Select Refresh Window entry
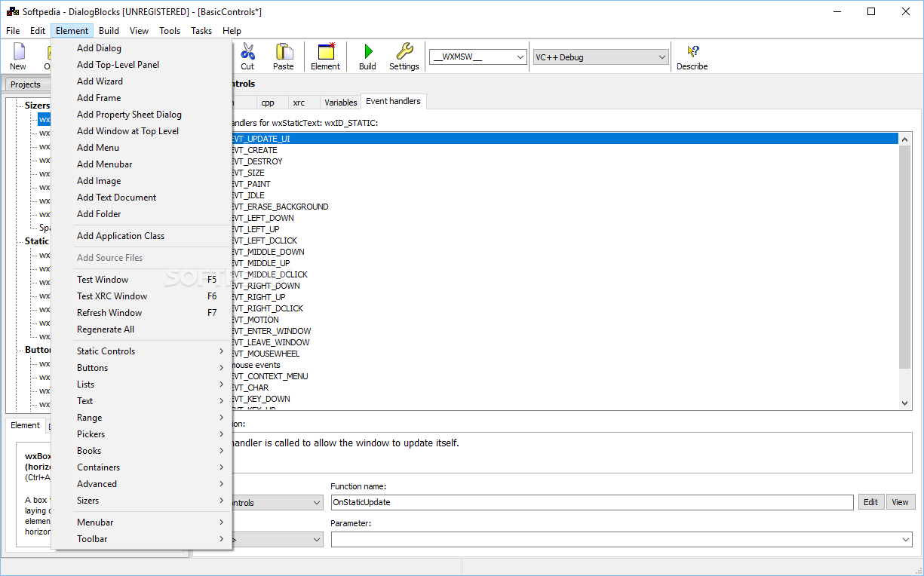The width and height of the screenshot is (924, 576). coord(142,313)
